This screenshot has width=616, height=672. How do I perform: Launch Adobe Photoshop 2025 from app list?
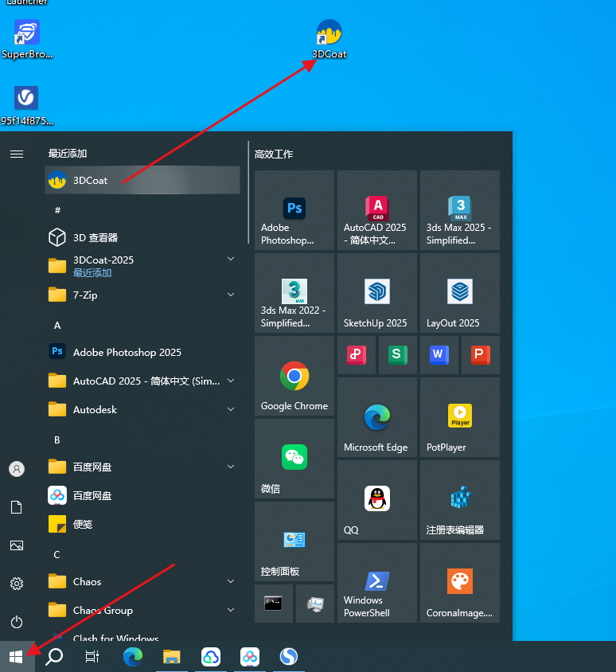pos(142,352)
